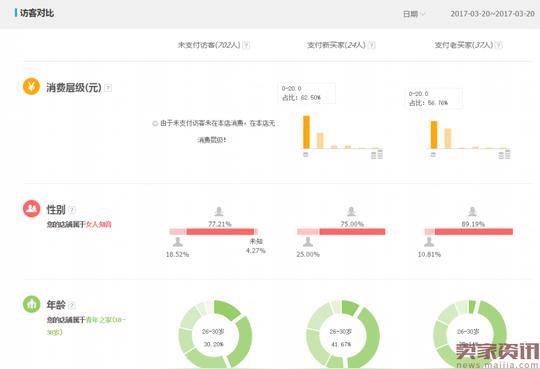Click the orange yen 消费层级 icon
The height and width of the screenshot is (369, 540).
click(31, 86)
